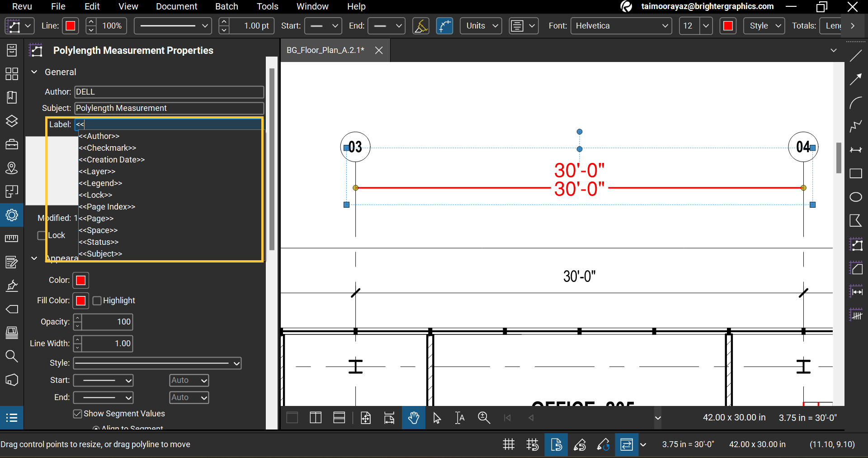Viewport: 868px width, 458px height.
Task: Click the Color swatch in Appearance
Action: pyautogui.click(x=81, y=281)
